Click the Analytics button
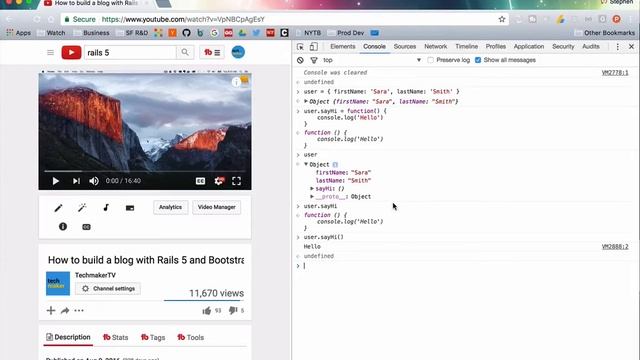This screenshot has width=640, height=360. pyautogui.click(x=171, y=207)
